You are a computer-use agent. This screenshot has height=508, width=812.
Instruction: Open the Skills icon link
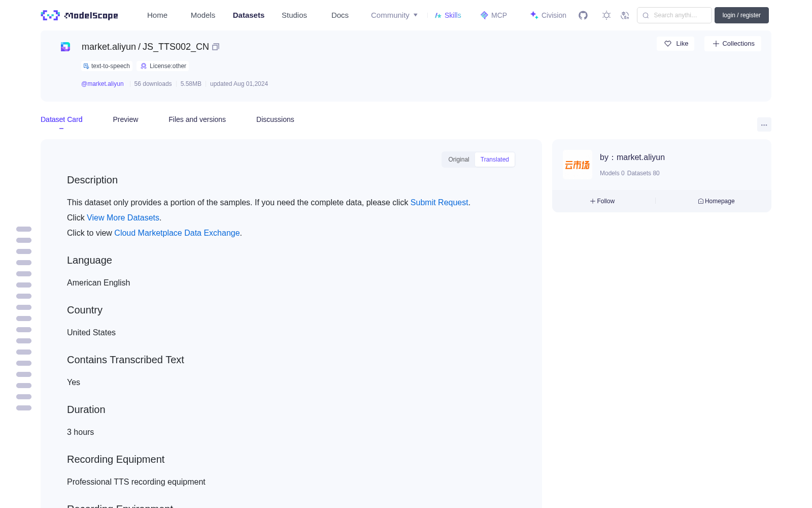pos(448,15)
